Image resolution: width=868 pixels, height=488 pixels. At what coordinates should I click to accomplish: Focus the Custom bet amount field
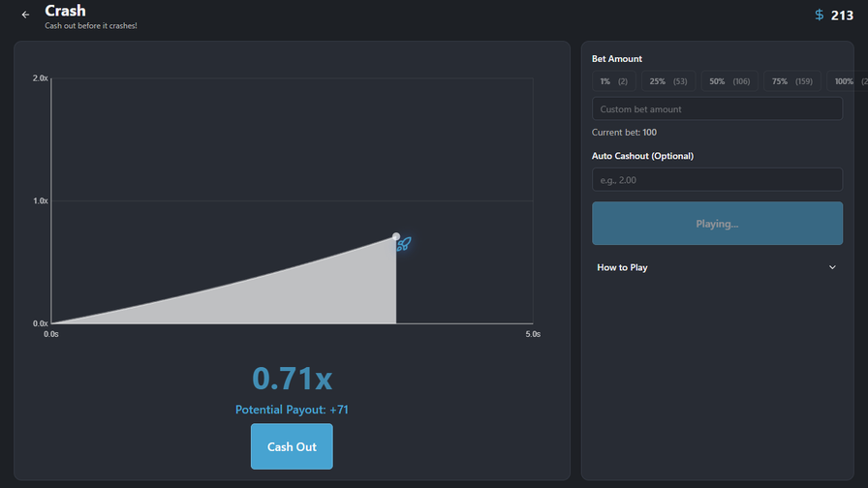717,109
